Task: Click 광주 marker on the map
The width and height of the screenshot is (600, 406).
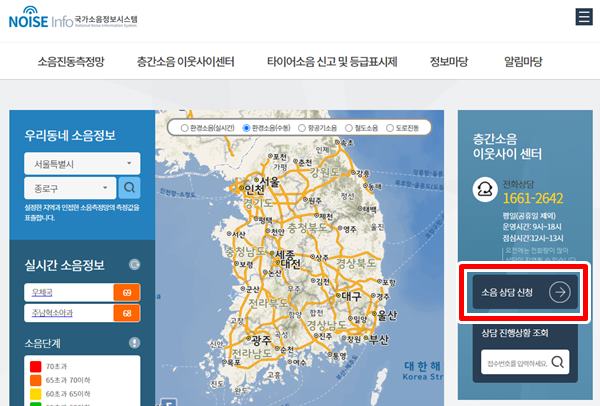Action: pos(260,339)
